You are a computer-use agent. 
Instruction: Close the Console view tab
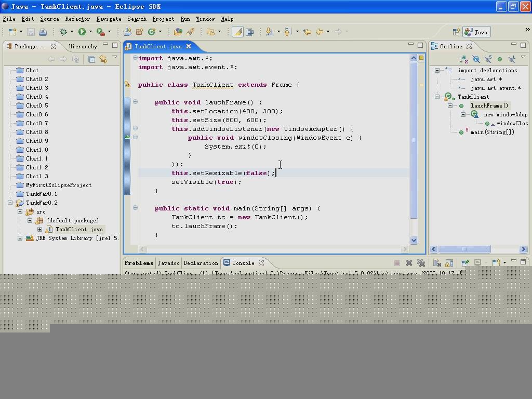pos(261,263)
